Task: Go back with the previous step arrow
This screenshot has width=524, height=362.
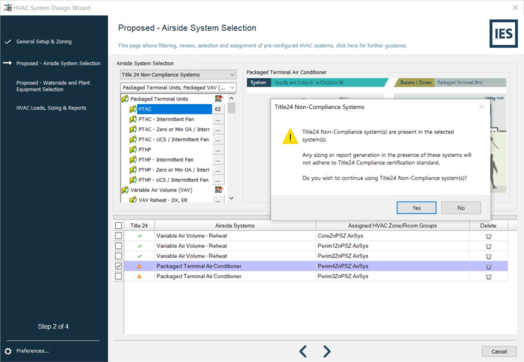Action: tap(303, 351)
